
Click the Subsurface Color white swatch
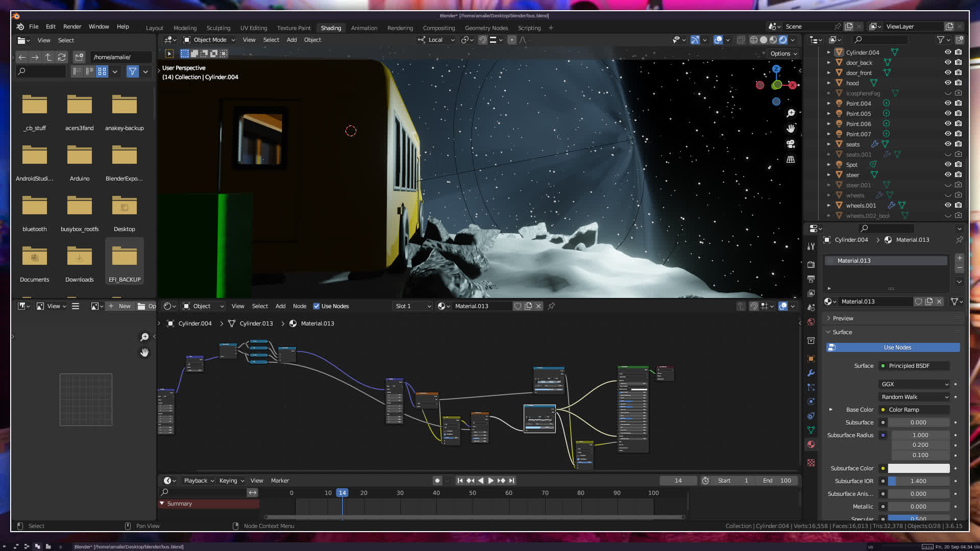[918, 468]
